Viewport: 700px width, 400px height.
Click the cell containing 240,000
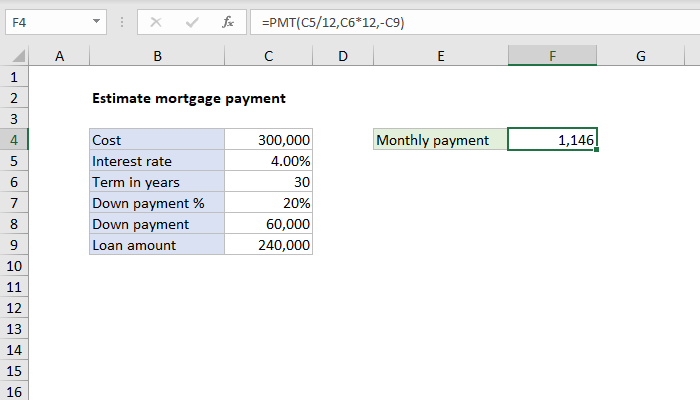point(268,245)
